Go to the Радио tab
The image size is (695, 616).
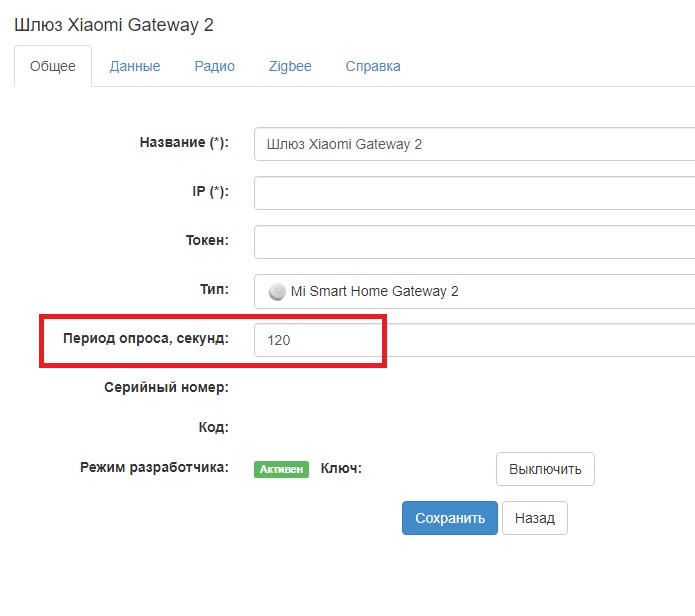coord(214,66)
